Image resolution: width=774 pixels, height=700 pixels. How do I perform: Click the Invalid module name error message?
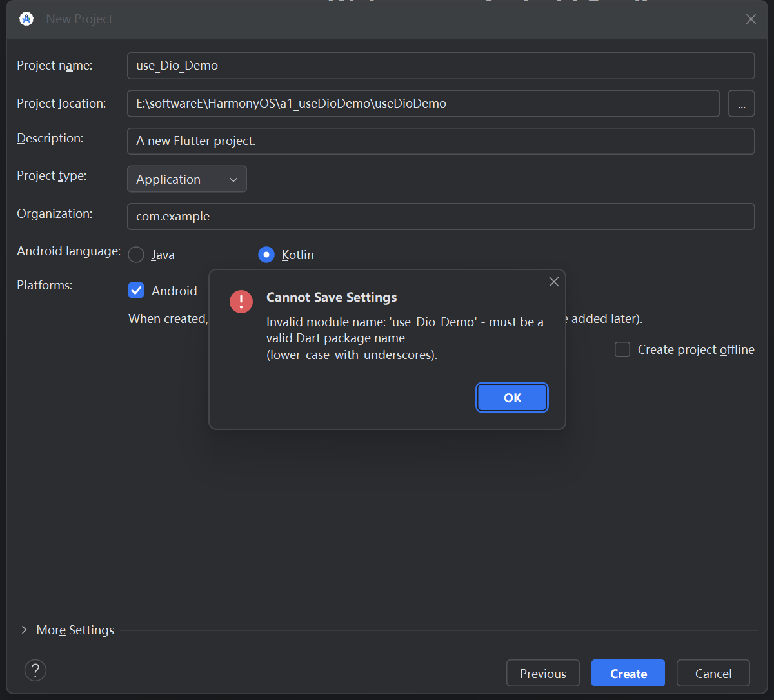click(405, 338)
